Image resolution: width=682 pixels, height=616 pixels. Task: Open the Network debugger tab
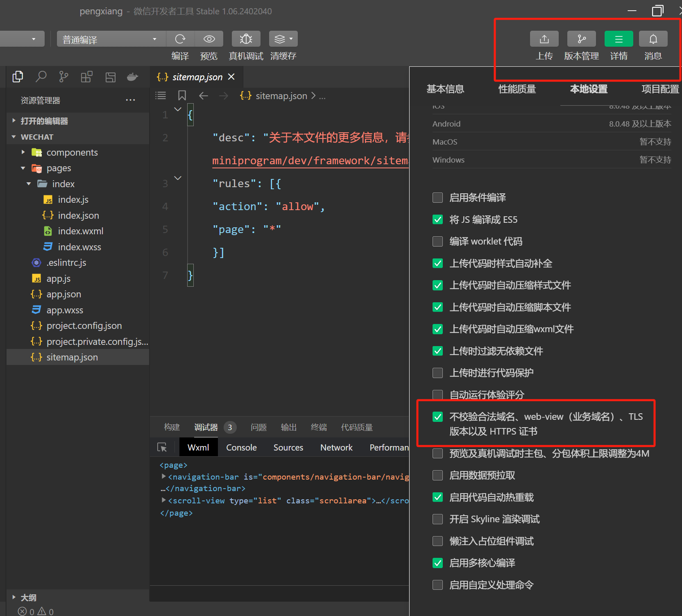coord(336,447)
